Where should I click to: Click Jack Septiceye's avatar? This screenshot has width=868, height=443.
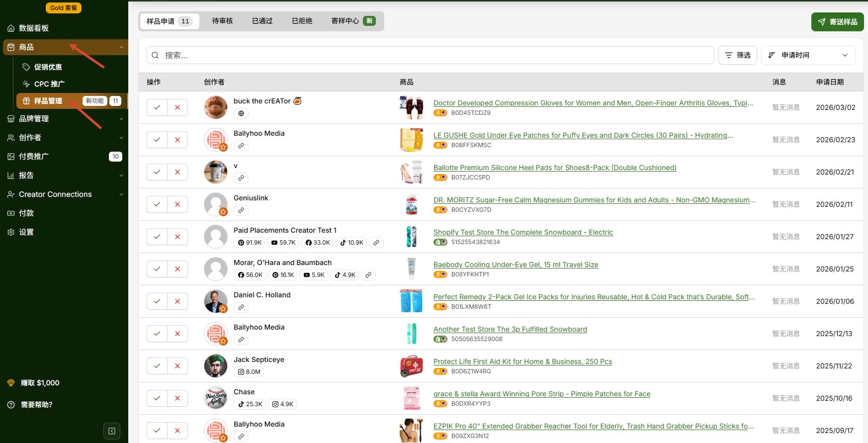click(x=216, y=366)
